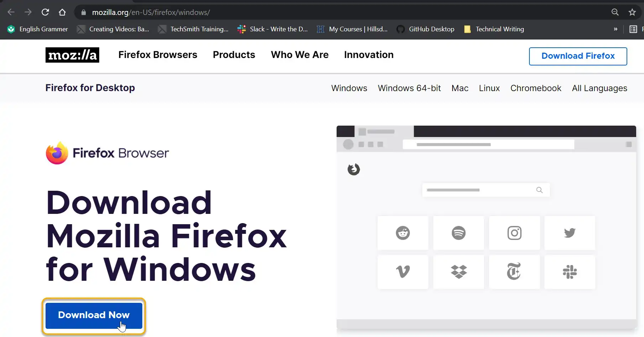Open the All Languages link
Image resolution: width=644 pixels, height=337 pixels.
[600, 88]
